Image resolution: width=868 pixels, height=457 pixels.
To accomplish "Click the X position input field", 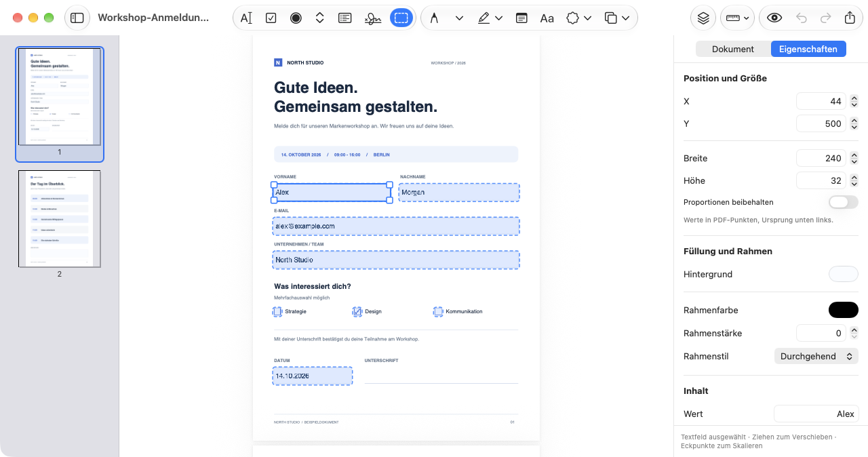I will (x=821, y=101).
